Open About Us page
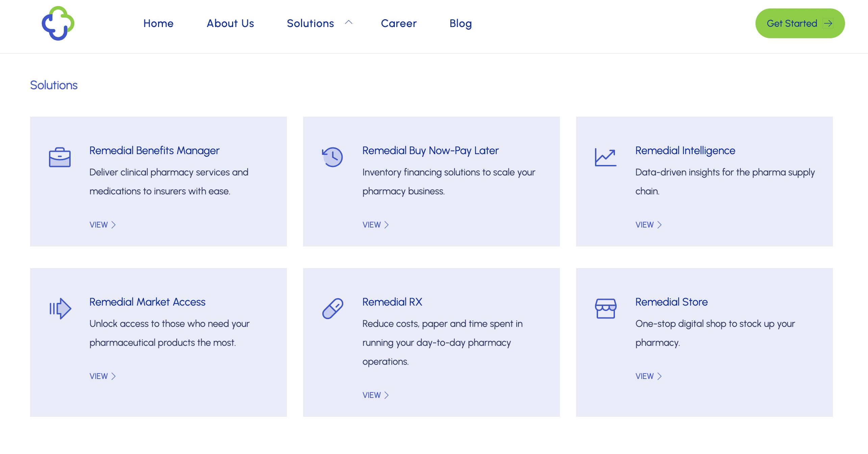This screenshot has height=454, width=868. (230, 23)
